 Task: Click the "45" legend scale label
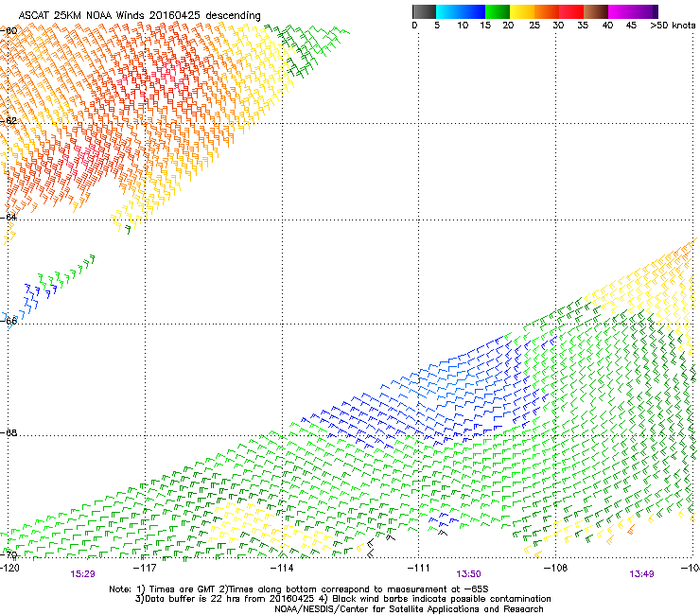631,26
